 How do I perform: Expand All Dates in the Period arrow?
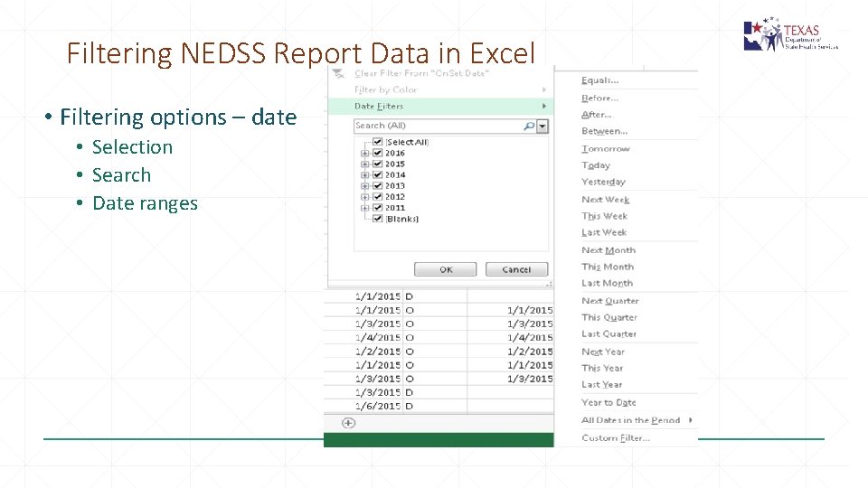point(690,420)
